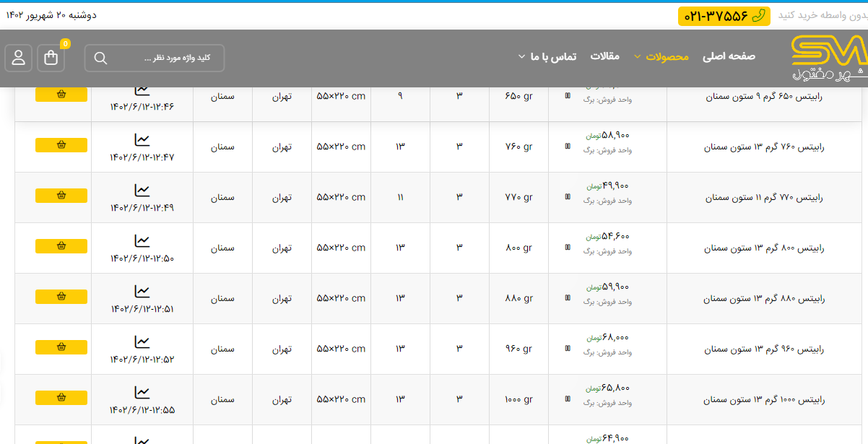Open product link رابیتس 1000 گرم 13 ستون سمنان

tap(763, 399)
